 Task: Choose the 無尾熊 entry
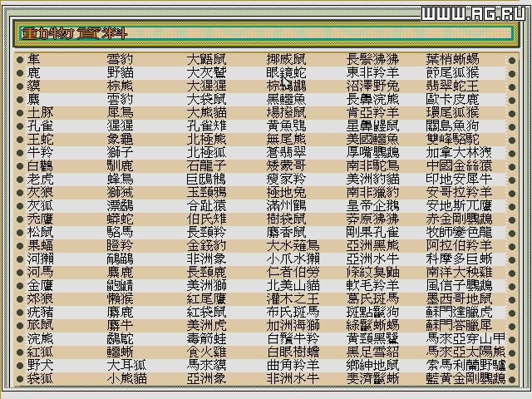tap(286, 139)
